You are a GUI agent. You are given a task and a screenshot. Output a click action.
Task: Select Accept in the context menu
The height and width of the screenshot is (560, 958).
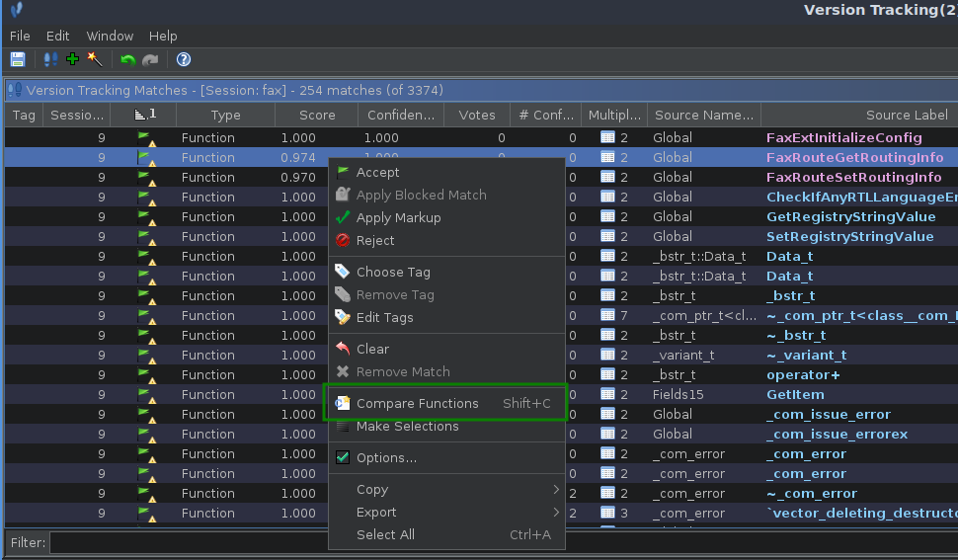[377, 173]
